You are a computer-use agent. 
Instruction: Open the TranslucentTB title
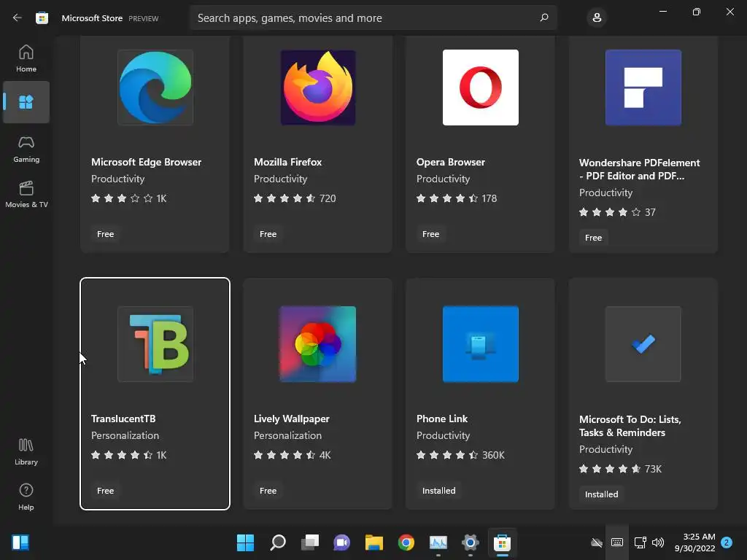123,419
